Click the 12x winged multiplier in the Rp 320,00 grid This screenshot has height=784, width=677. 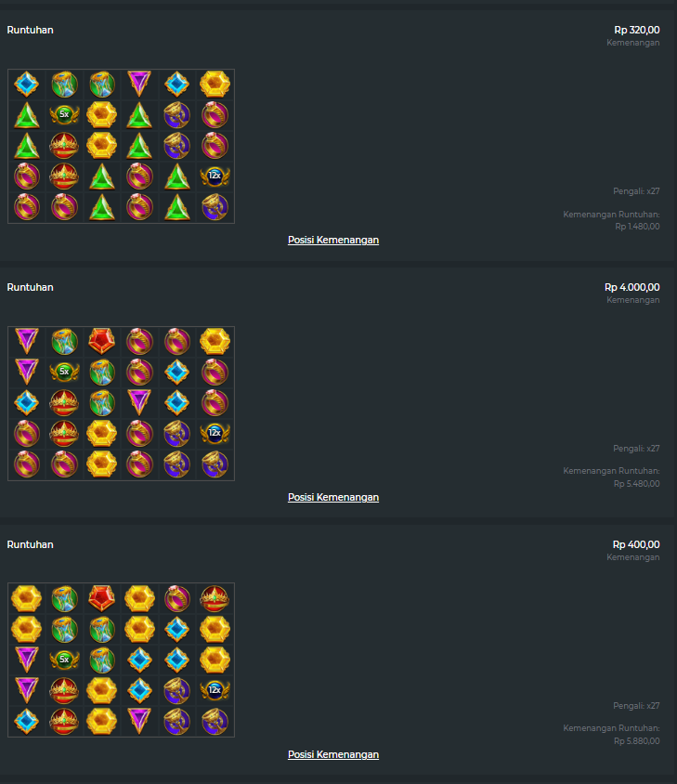pos(215,176)
